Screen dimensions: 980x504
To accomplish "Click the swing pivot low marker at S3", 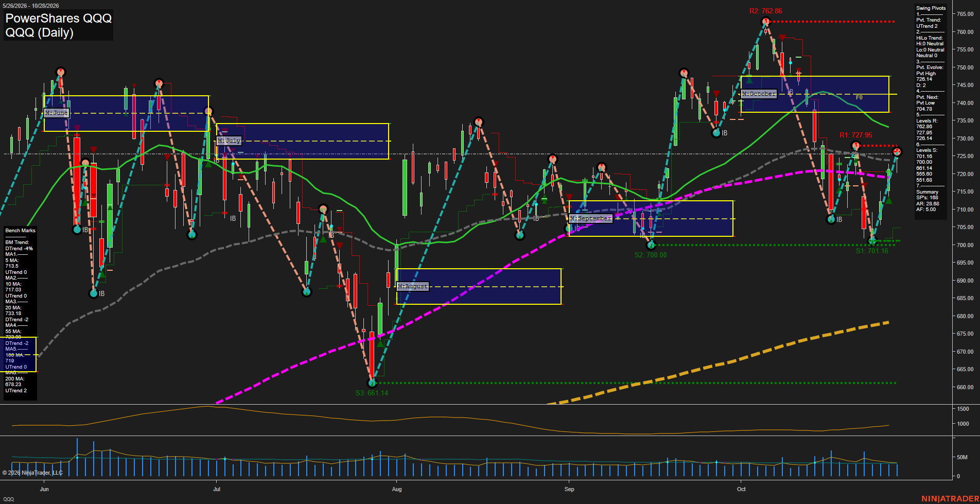I will point(372,383).
